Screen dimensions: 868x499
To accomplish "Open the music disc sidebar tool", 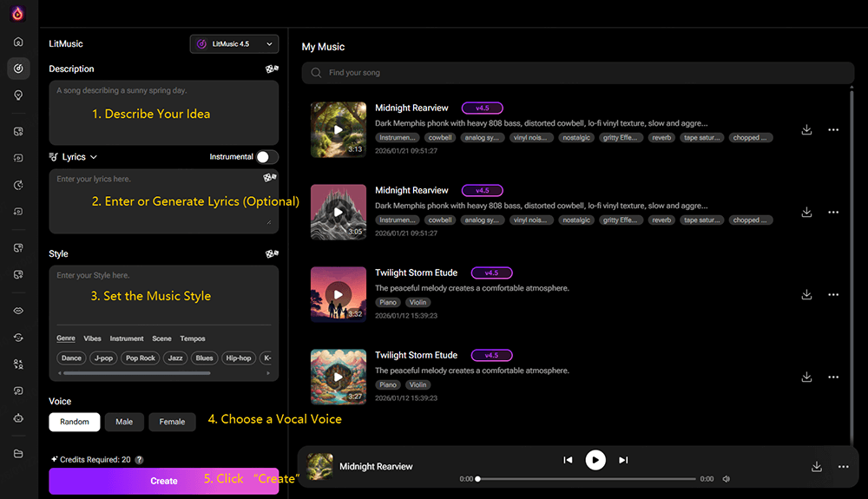I will 18,69.
